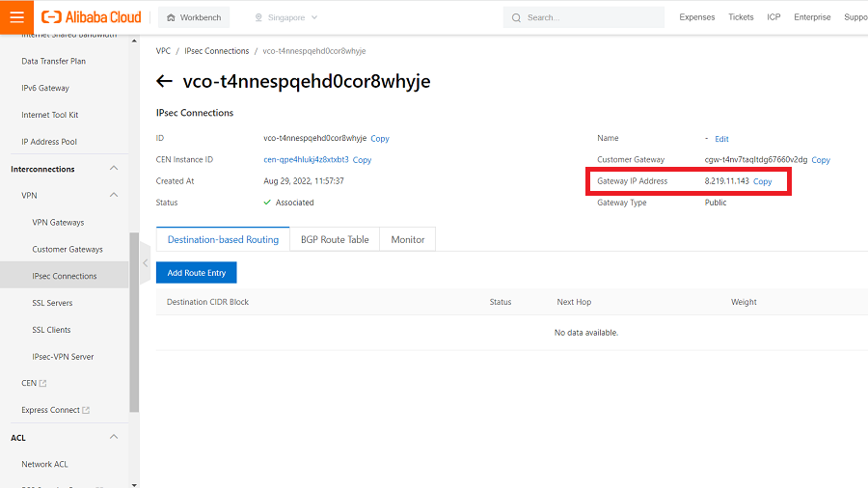Open the hamburger navigation menu
The height and width of the screenshot is (488, 868).
(x=17, y=17)
